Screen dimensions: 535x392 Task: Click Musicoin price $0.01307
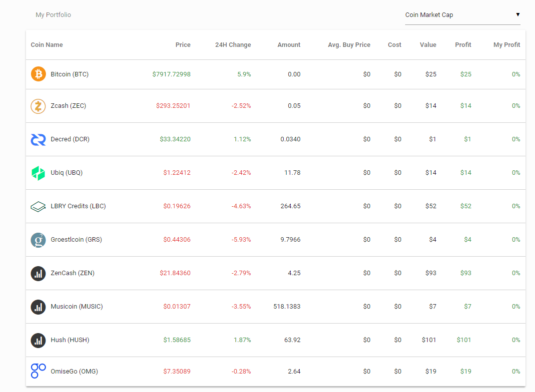pos(177,307)
